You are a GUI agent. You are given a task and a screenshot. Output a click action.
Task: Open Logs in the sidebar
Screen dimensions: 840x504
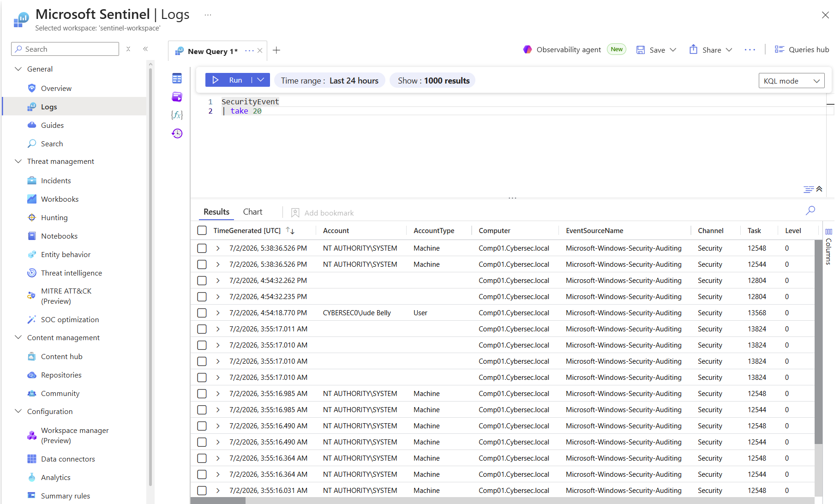click(x=74, y=107)
